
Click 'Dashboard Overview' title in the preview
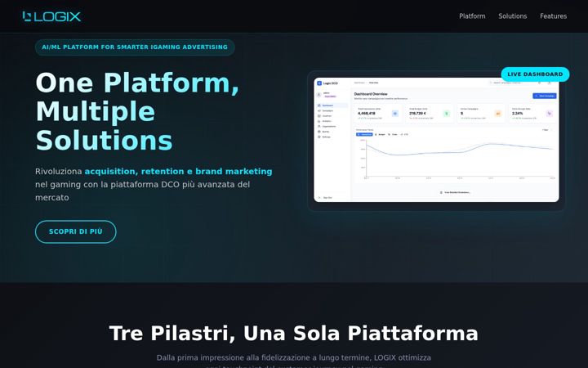(x=371, y=94)
